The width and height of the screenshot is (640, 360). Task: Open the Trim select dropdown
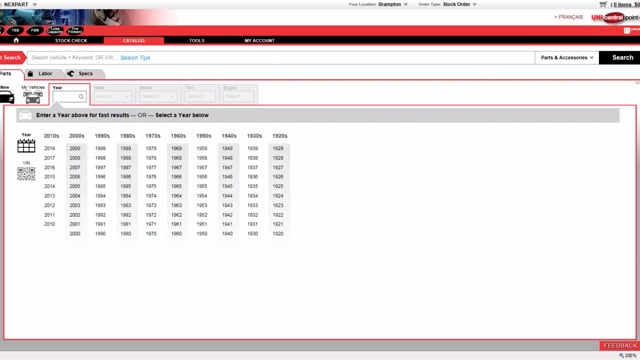click(x=200, y=96)
